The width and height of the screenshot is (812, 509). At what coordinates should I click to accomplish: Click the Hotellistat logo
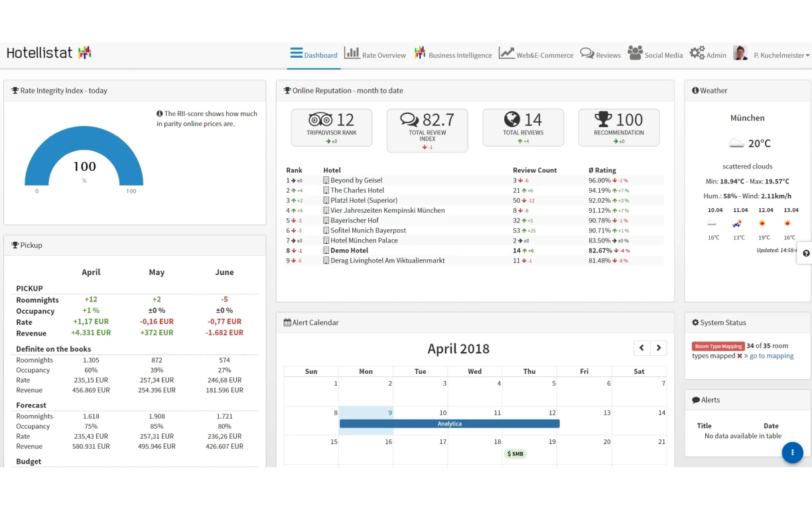48,53
